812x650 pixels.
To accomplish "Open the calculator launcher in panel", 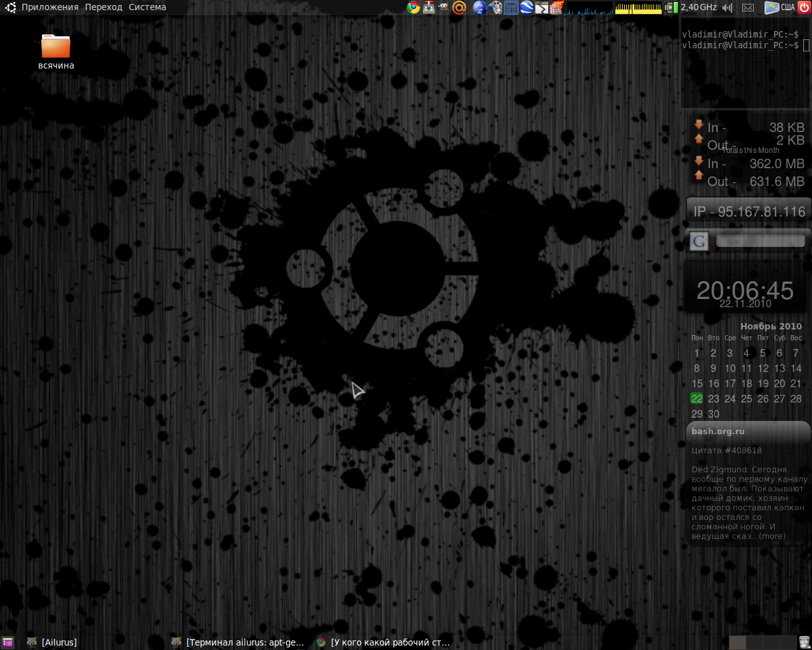I will [511, 8].
